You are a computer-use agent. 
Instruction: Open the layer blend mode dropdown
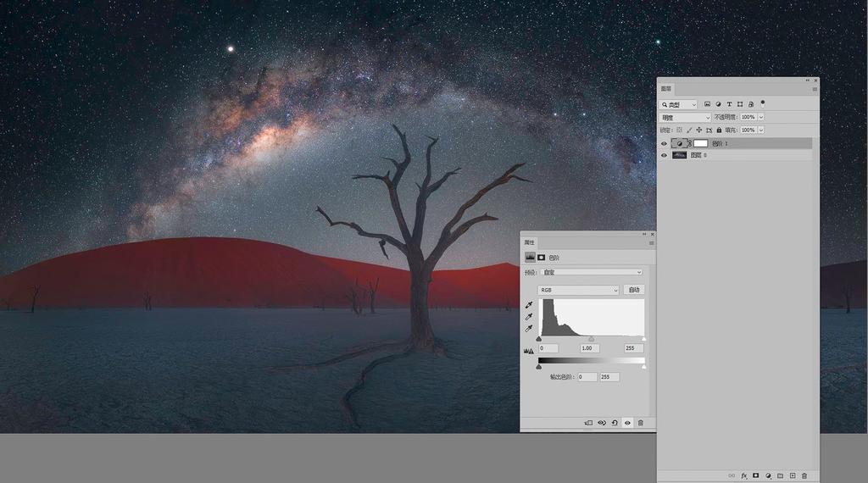point(685,117)
